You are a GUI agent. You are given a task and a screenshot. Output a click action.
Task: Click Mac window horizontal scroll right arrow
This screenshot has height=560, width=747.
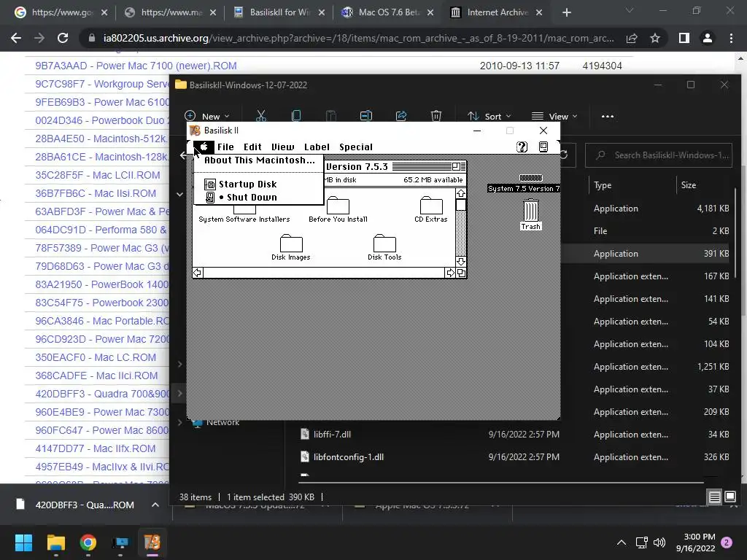coord(450,273)
